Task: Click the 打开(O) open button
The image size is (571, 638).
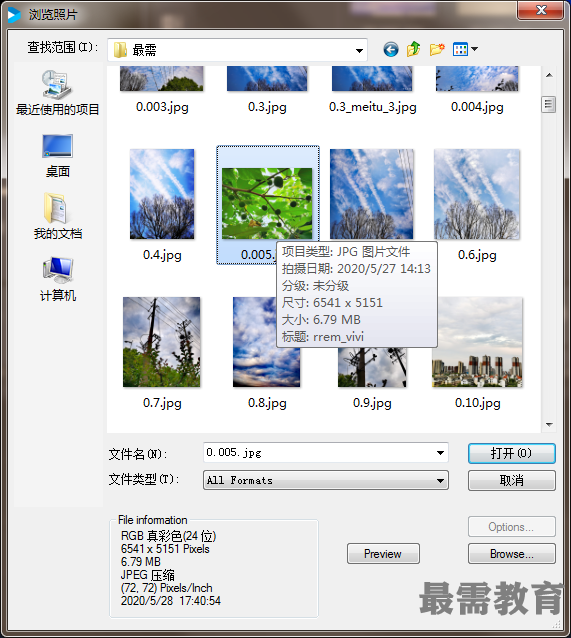Action: tap(512, 453)
